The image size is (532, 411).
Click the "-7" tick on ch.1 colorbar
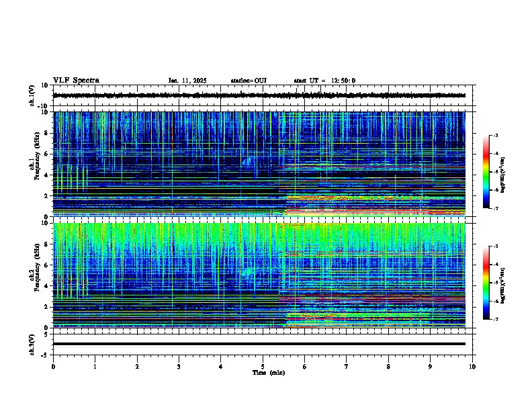point(495,208)
